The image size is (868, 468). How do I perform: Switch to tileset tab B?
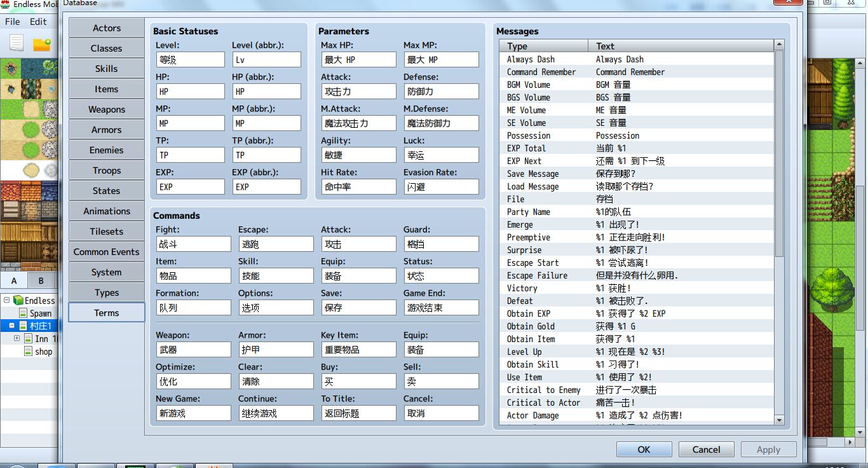point(41,280)
